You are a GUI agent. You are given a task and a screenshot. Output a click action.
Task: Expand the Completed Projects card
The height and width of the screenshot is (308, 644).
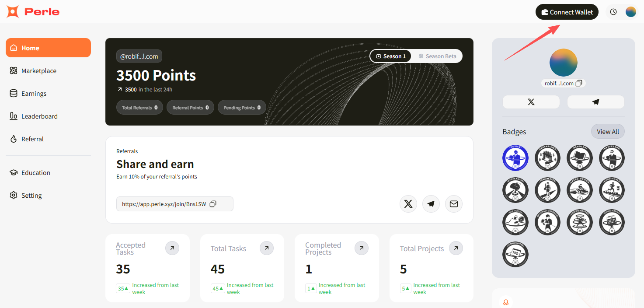[361, 248]
